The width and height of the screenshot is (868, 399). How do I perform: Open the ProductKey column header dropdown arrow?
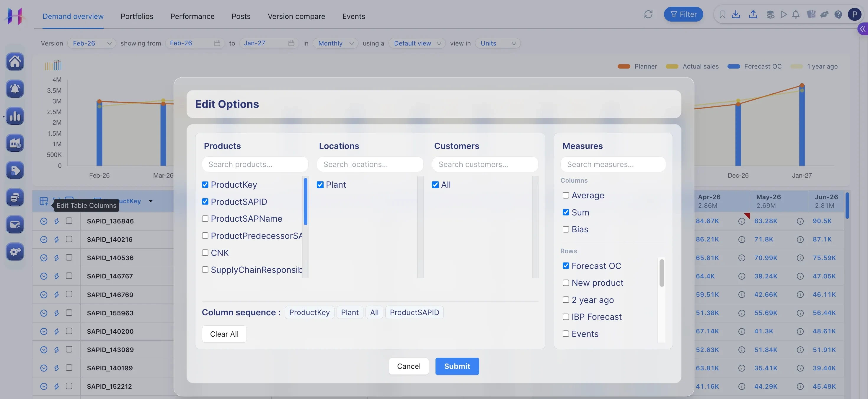click(151, 201)
